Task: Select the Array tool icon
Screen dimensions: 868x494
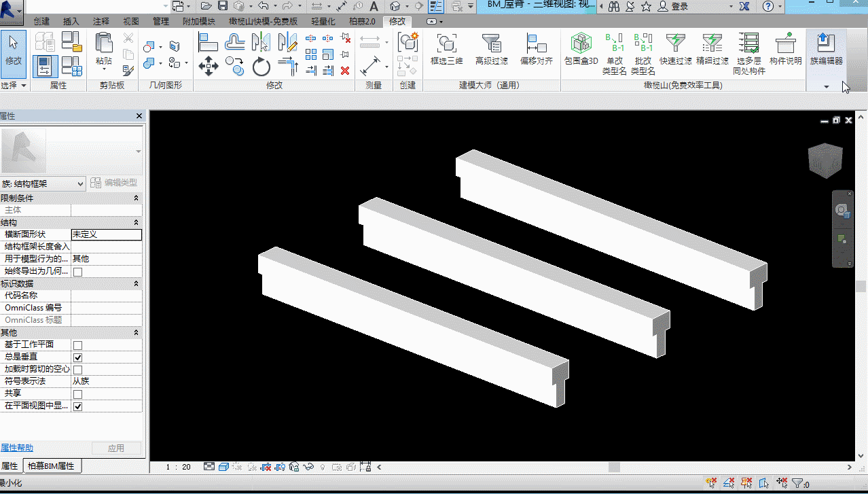Action: (x=311, y=54)
